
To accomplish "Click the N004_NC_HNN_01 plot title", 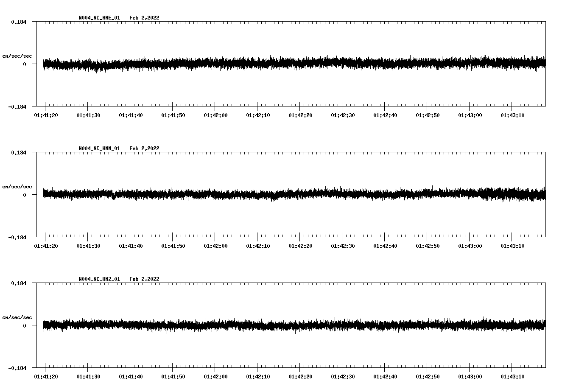I will 99,148.
